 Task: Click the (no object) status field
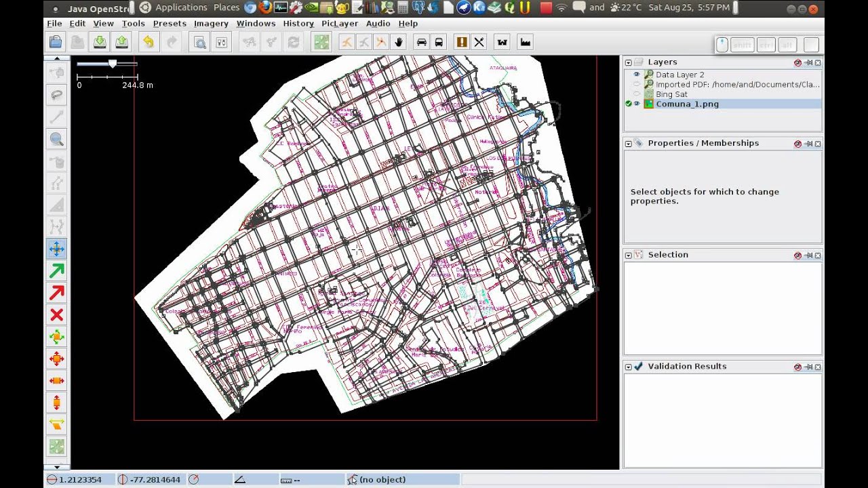(403, 479)
